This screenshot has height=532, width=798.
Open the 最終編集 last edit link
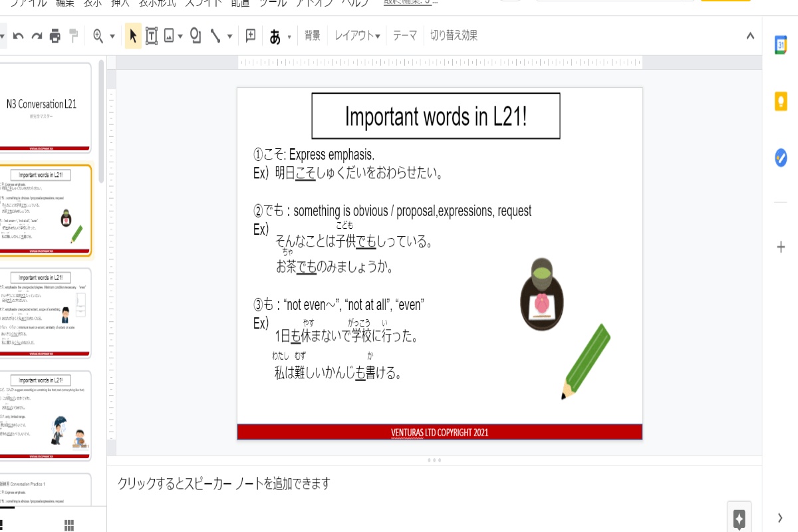click(410, 3)
